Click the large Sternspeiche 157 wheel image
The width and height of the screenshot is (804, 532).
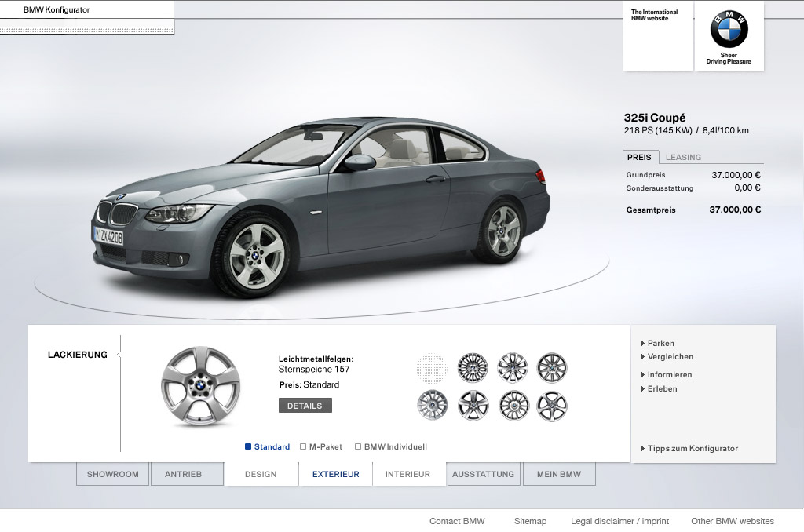[200, 386]
